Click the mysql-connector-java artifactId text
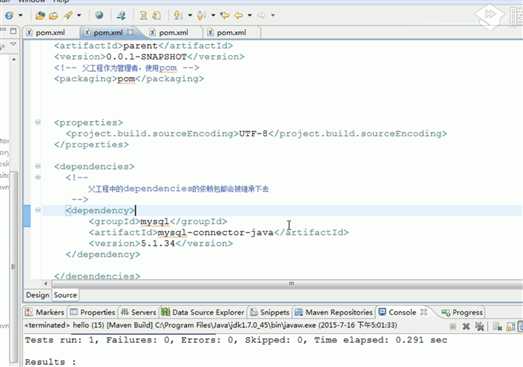This screenshot has width=523, height=367. tap(215, 232)
